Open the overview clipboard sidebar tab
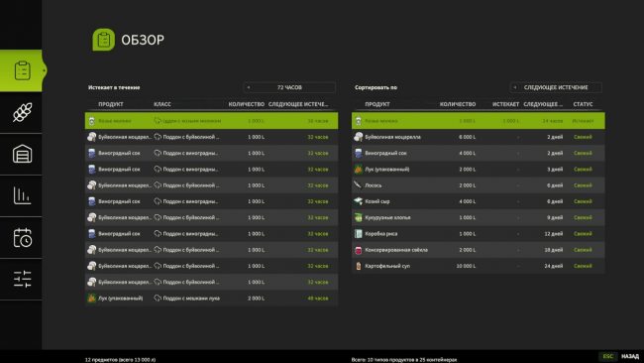The width and height of the screenshot is (644, 363). pyautogui.click(x=22, y=70)
